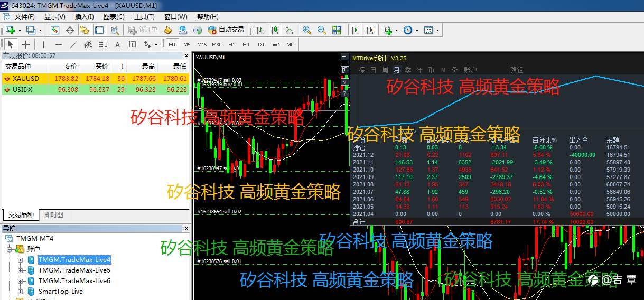Open the 插入(I) menu
Viewport: 644px width, 300px height.
(x=84, y=16)
